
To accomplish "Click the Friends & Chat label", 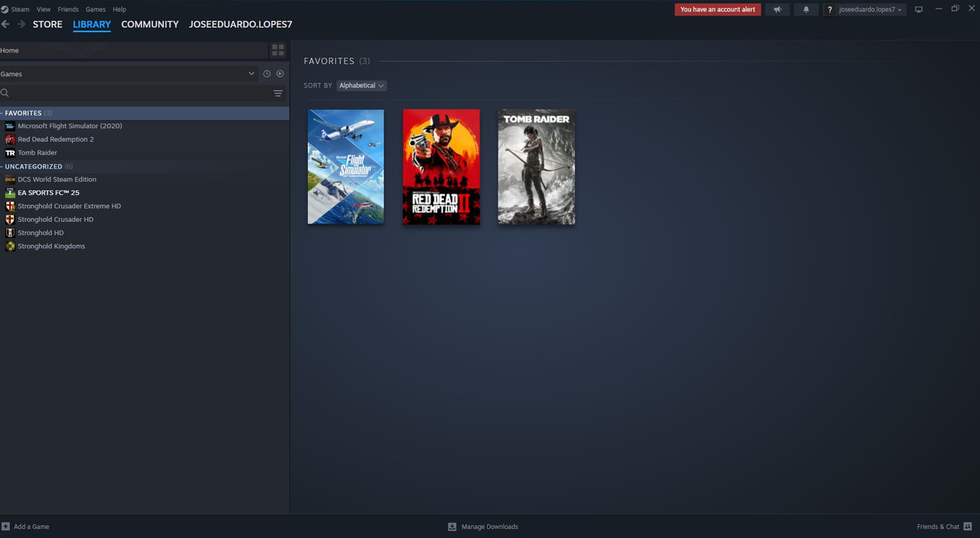I will [938, 527].
